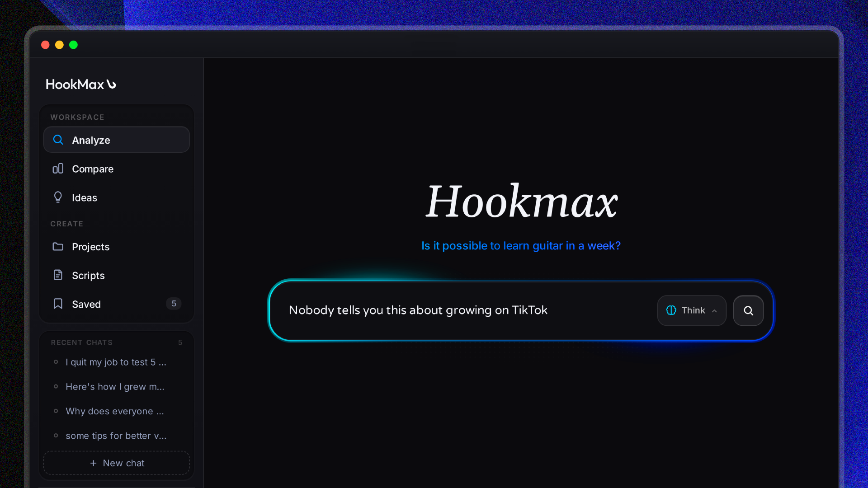The width and height of the screenshot is (868, 488).
Task: Click the large Hookmax title
Action: 522,201
